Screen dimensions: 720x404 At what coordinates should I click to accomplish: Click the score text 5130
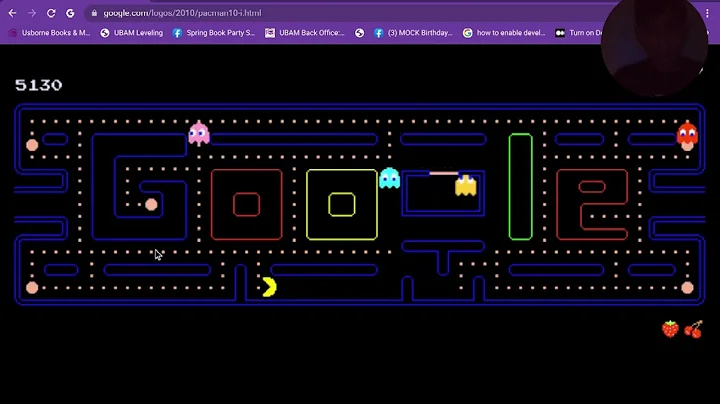39,85
